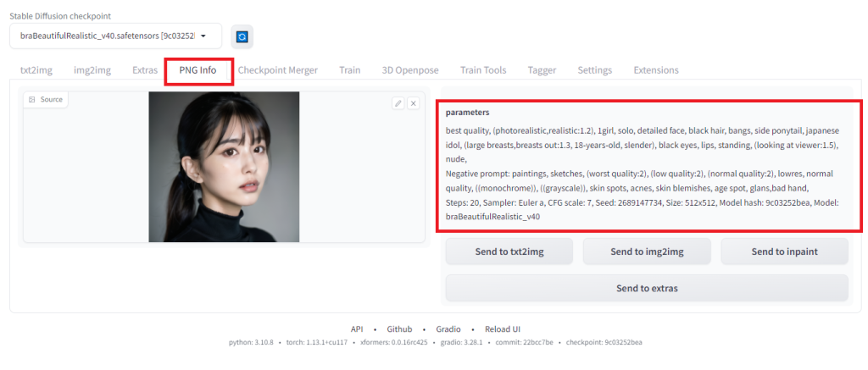Open the API link in footer
The height and width of the screenshot is (370, 868).
click(x=357, y=329)
